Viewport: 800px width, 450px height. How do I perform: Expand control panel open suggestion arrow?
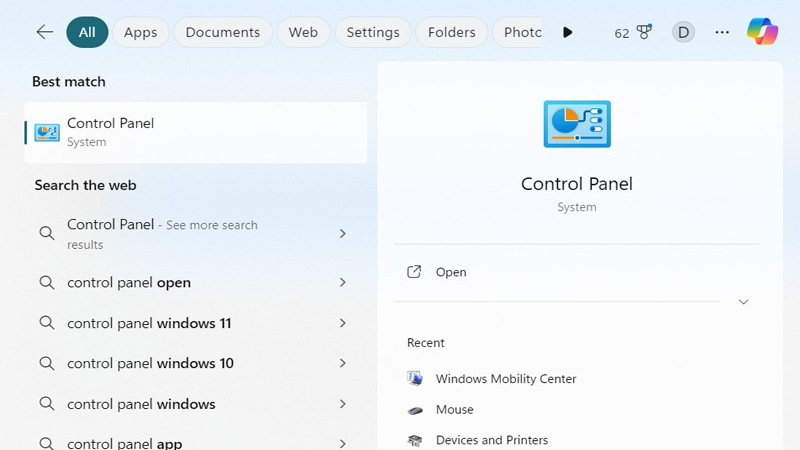pos(342,283)
